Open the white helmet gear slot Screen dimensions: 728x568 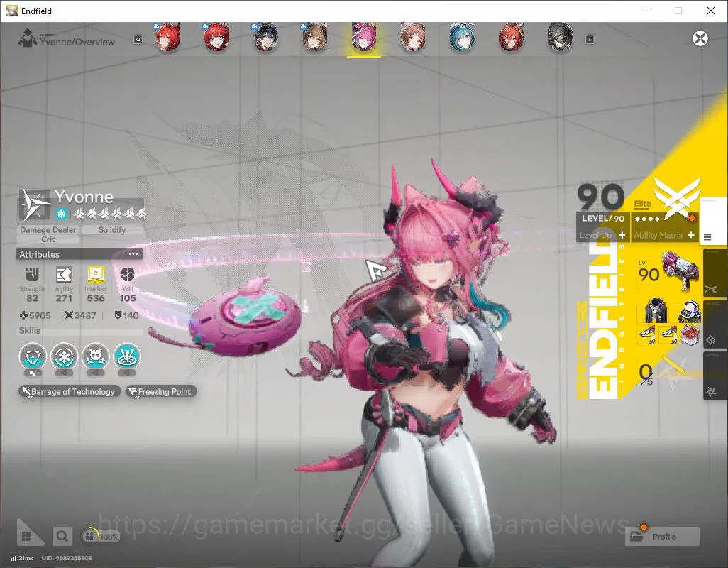[689, 311]
